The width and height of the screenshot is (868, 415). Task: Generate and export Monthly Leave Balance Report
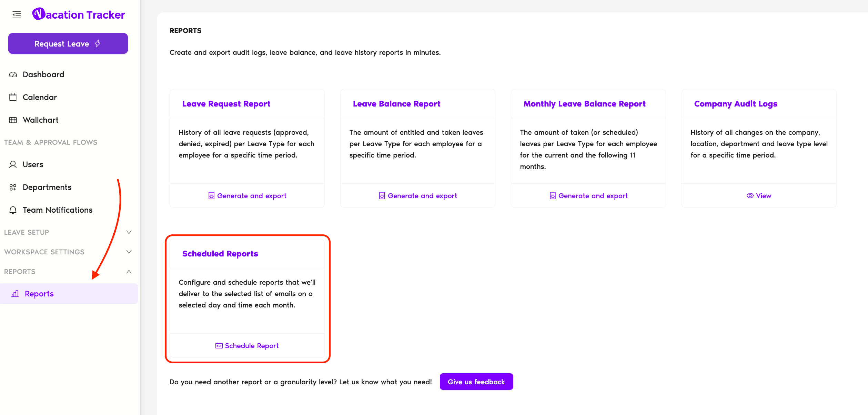pos(588,196)
